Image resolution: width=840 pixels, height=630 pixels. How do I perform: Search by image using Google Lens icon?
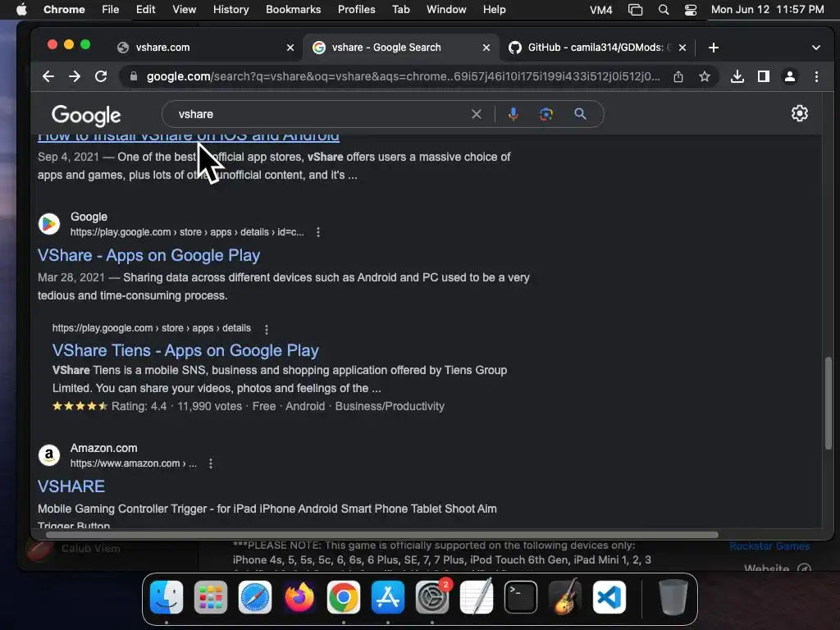[x=546, y=114]
